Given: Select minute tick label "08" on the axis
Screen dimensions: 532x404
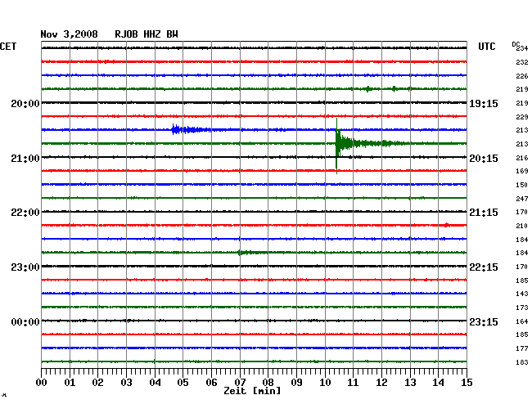Looking at the screenshot, I should [268, 382].
